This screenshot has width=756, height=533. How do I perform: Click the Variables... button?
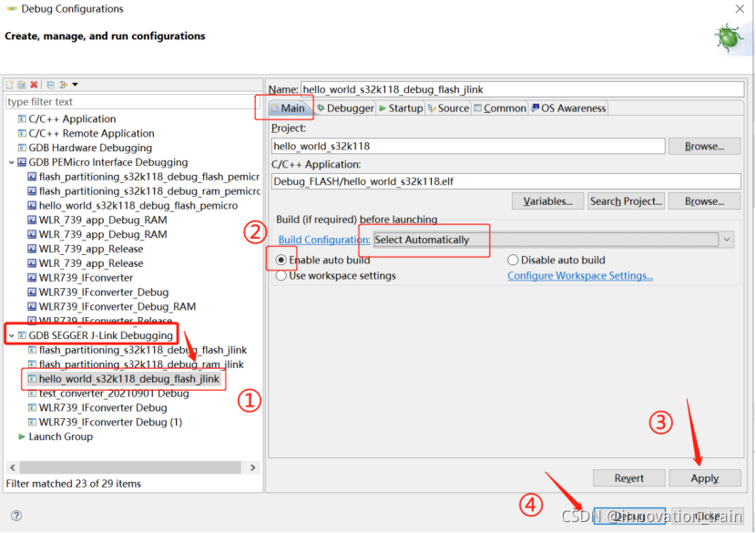point(547,201)
